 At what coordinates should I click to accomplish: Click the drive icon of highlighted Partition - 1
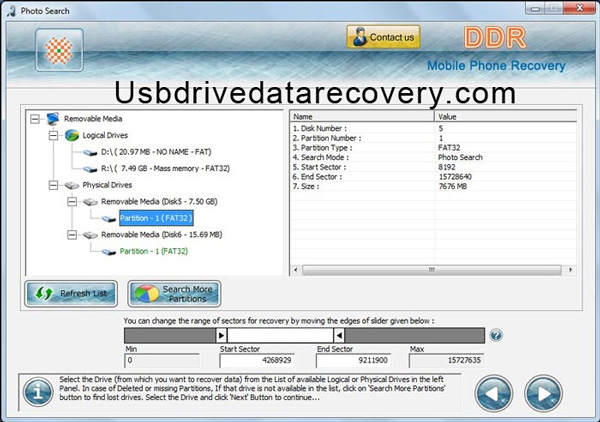(109, 219)
